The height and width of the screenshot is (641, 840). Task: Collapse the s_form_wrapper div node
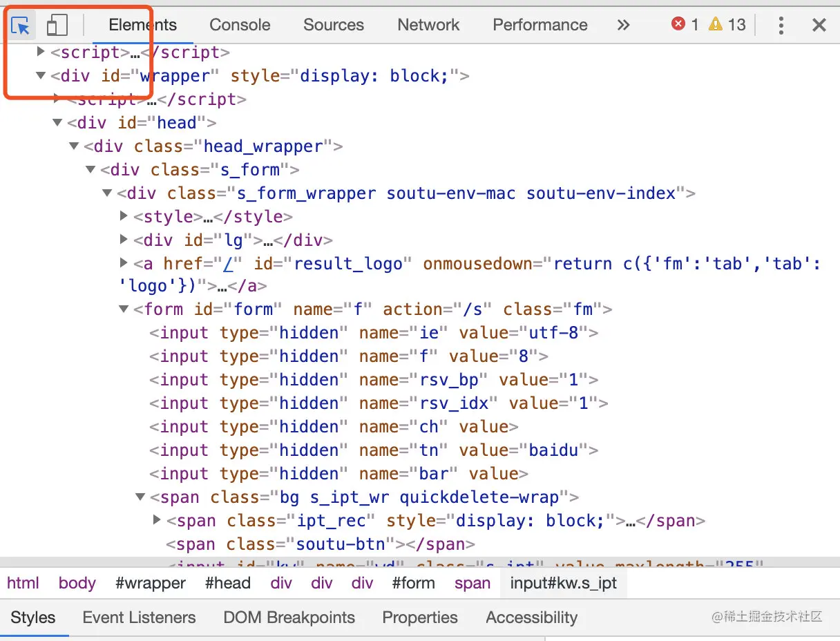(x=107, y=193)
